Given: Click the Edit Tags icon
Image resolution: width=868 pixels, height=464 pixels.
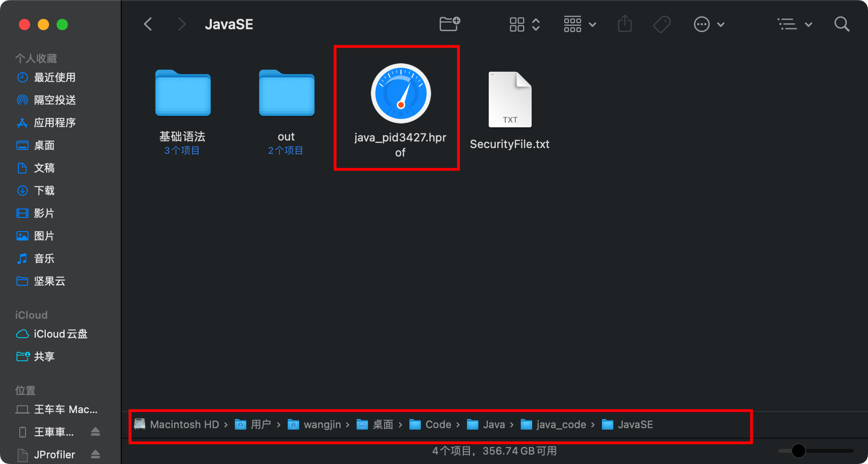Looking at the screenshot, I should click(662, 24).
